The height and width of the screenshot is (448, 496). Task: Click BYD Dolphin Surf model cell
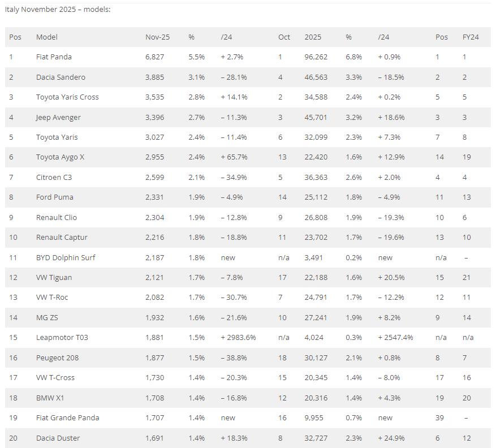coord(66,257)
